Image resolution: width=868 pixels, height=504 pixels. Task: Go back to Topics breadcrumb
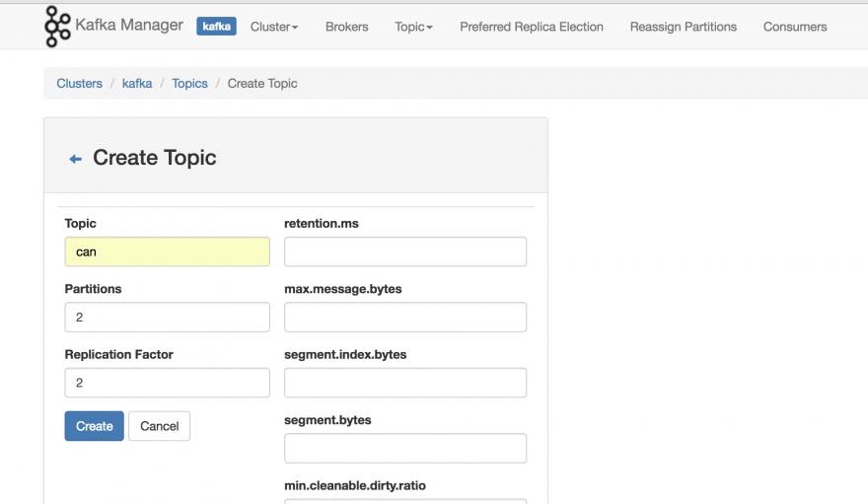click(189, 84)
